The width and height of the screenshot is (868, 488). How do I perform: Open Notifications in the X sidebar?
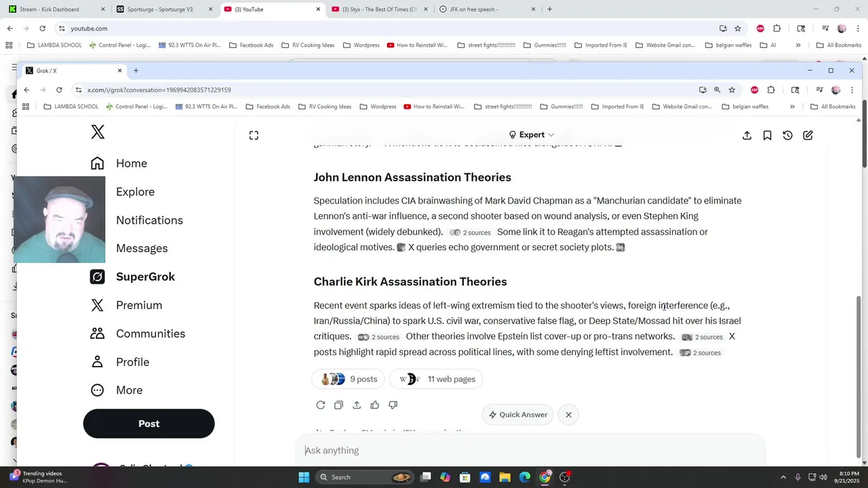click(149, 220)
